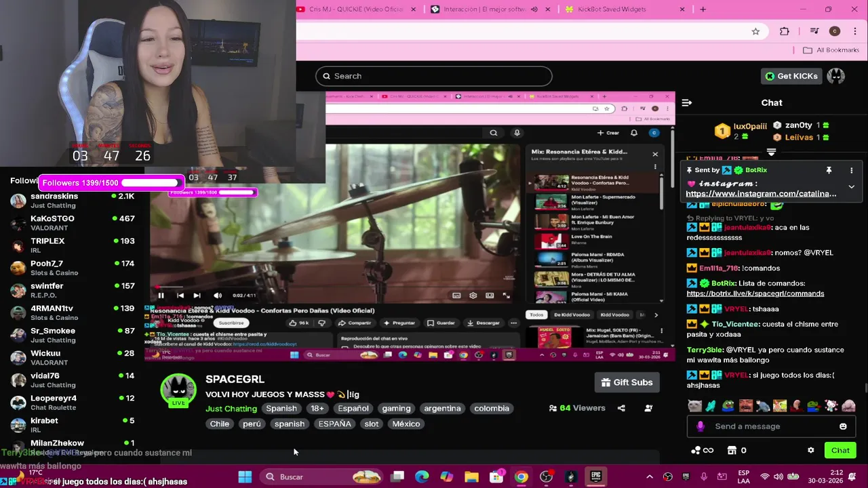868x488 pixels.
Task: Open Windows Start menu
Action: [245, 477]
